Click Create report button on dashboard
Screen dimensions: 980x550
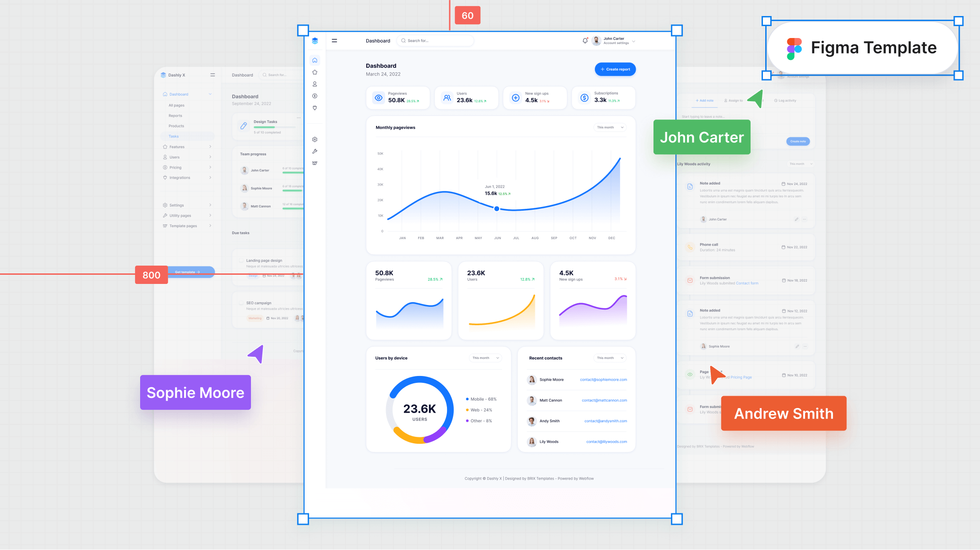click(x=614, y=69)
